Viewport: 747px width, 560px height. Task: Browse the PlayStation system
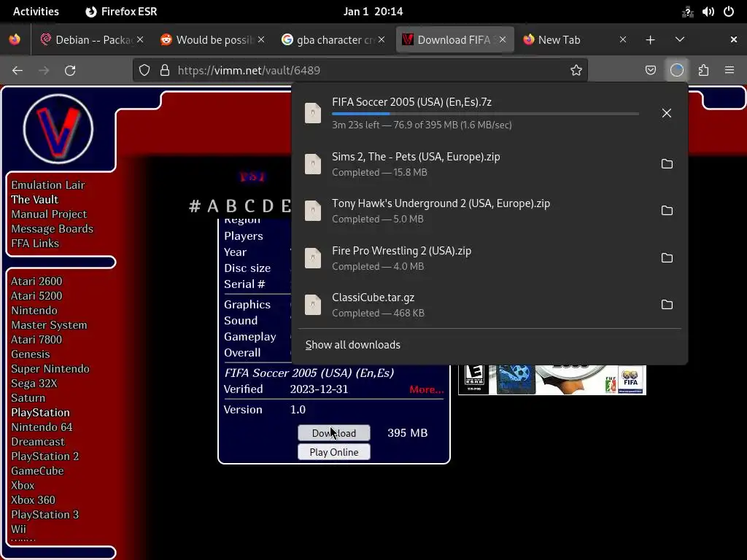coord(40,413)
